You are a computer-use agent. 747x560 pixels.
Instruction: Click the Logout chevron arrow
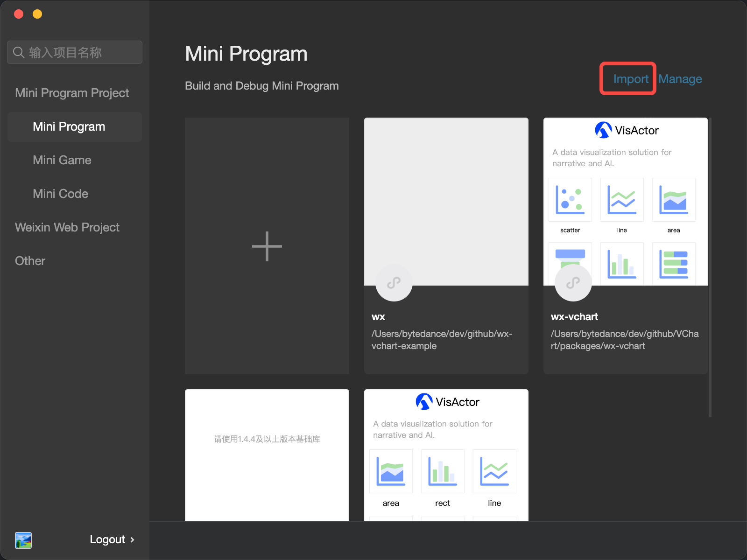[132, 539]
